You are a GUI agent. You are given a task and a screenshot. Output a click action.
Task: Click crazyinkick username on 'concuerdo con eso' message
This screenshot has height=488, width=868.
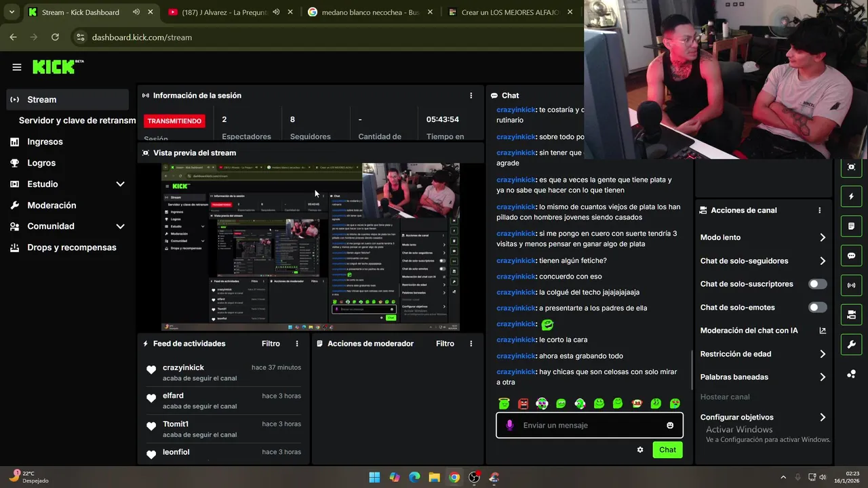tap(516, 277)
